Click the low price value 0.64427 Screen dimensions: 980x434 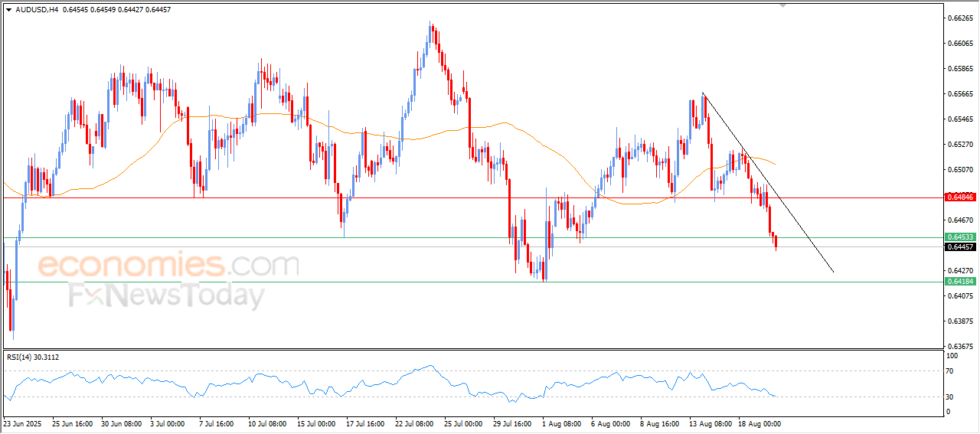(131, 9)
